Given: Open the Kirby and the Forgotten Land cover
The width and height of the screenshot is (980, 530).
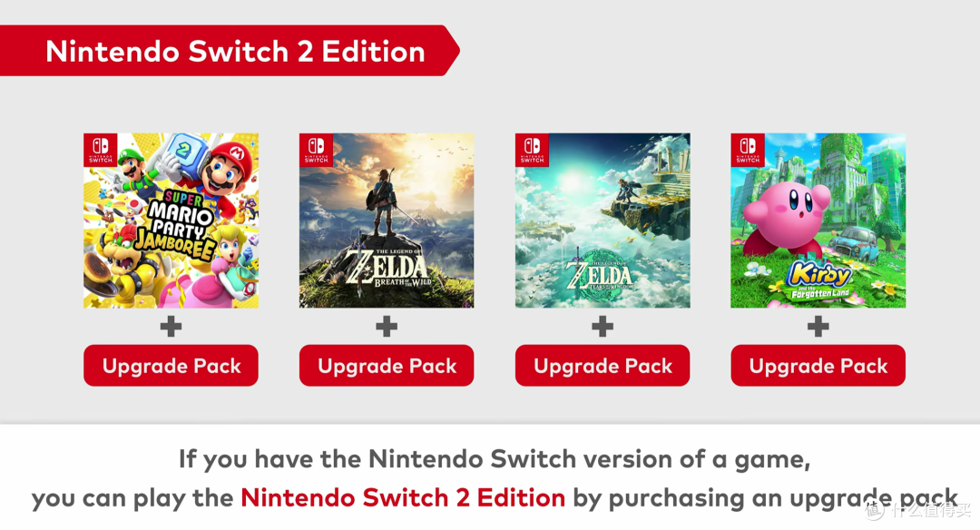Looking at the screenshot, I should click(x=818, y=221).
